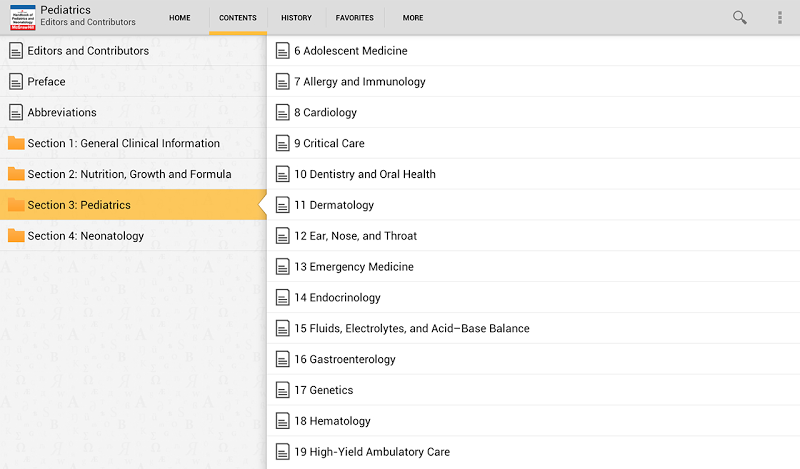Open chapter 11 Dermatology

point(334,206)
